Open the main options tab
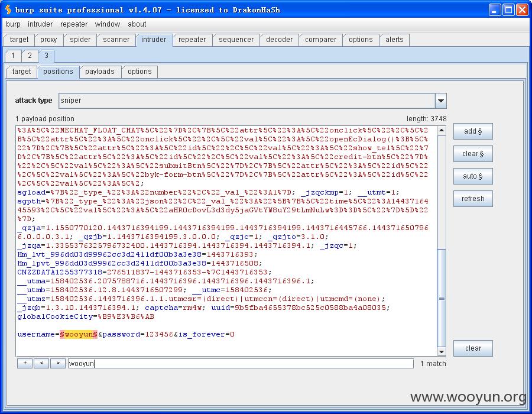532x414 pixels. [x=361, y=40]
